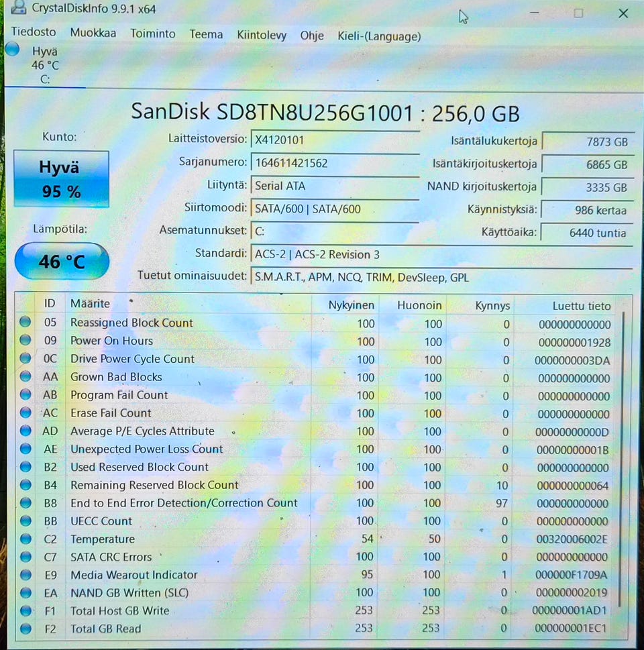Click status orb for SATA CRC Errors row
The image size is (644, 650).
[25, 557]
